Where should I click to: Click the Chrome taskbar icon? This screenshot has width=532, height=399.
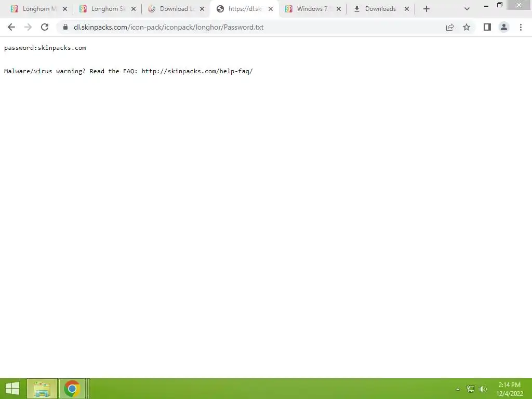[72, 389]
